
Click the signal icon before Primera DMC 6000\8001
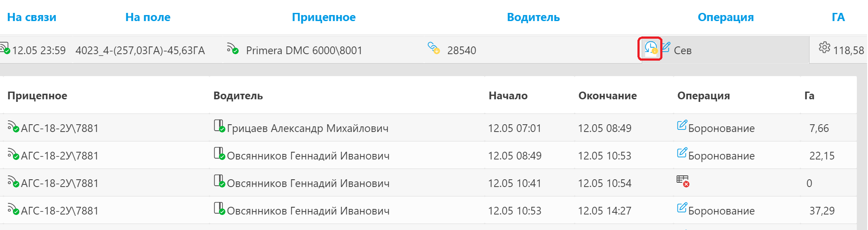tap(233, 48)
